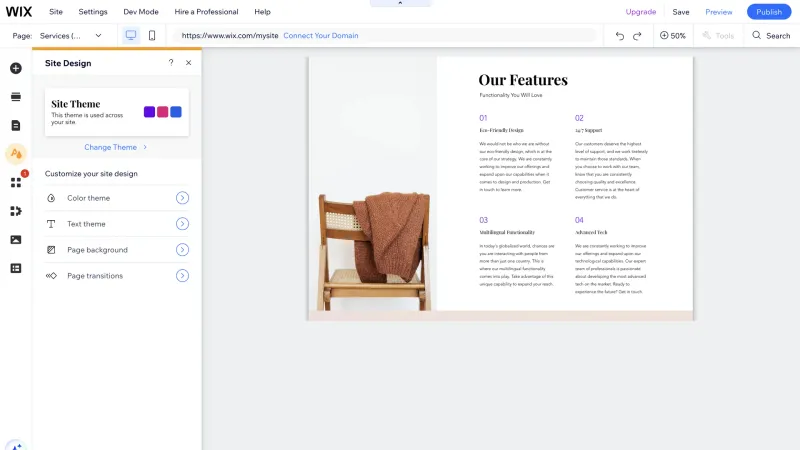
Task: Select the 04 feature number on canvas
Action: [579, 220]
